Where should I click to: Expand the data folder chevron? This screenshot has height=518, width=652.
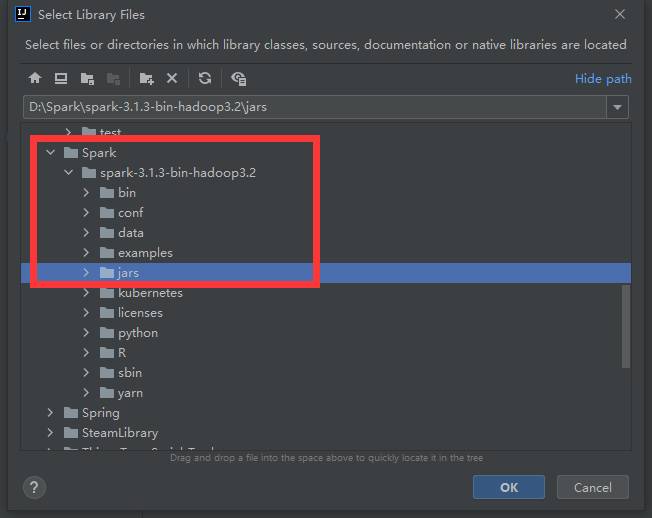(86, 232)
